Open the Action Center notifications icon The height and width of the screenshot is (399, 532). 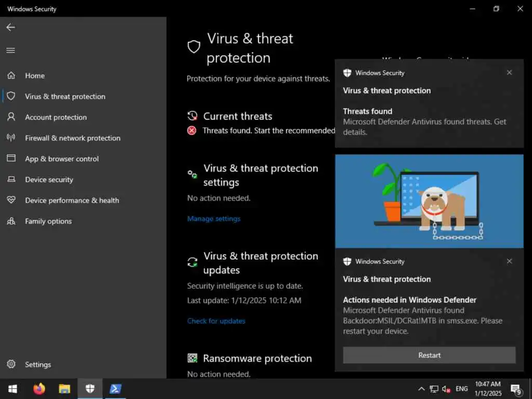(516, 390)
